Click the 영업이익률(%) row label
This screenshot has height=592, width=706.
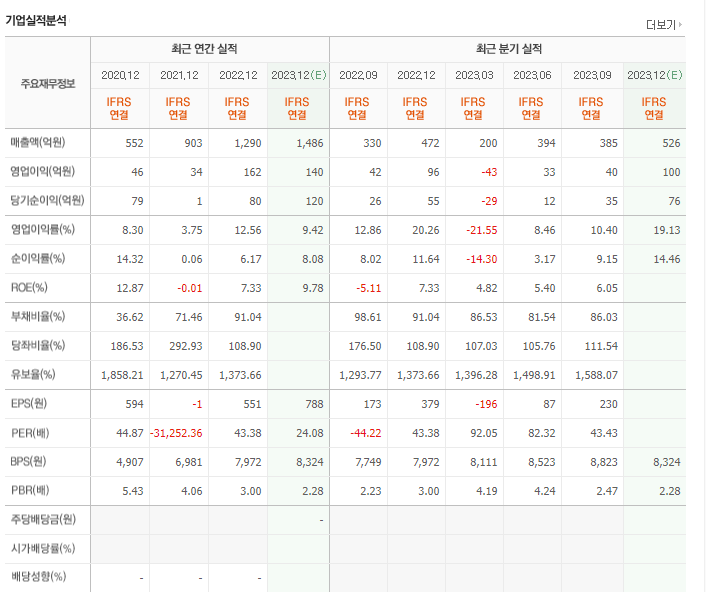coord(43,230)
